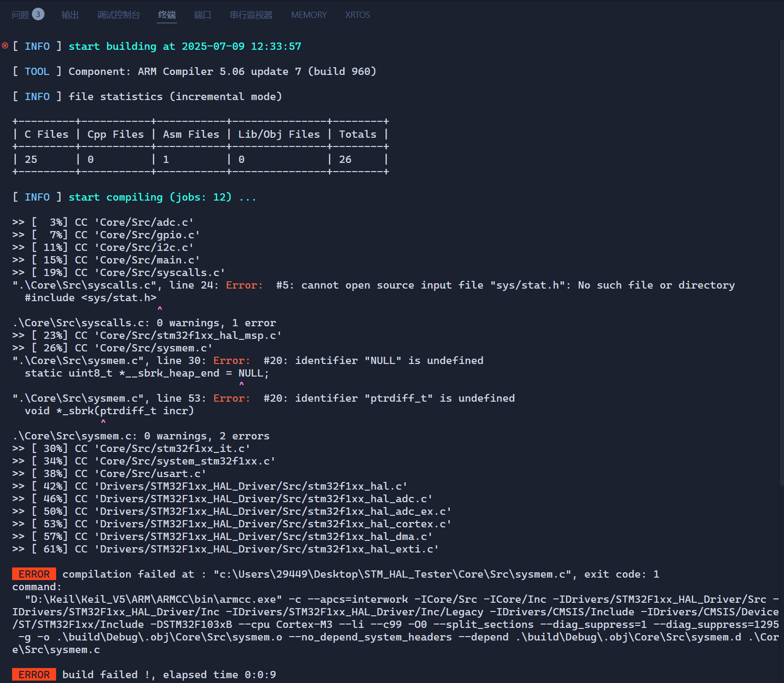Click the CC 'Core/Src/syscalls.c' line at 19%
The height and width of the screenshot is (683, 784).
(x=118, y=273)
